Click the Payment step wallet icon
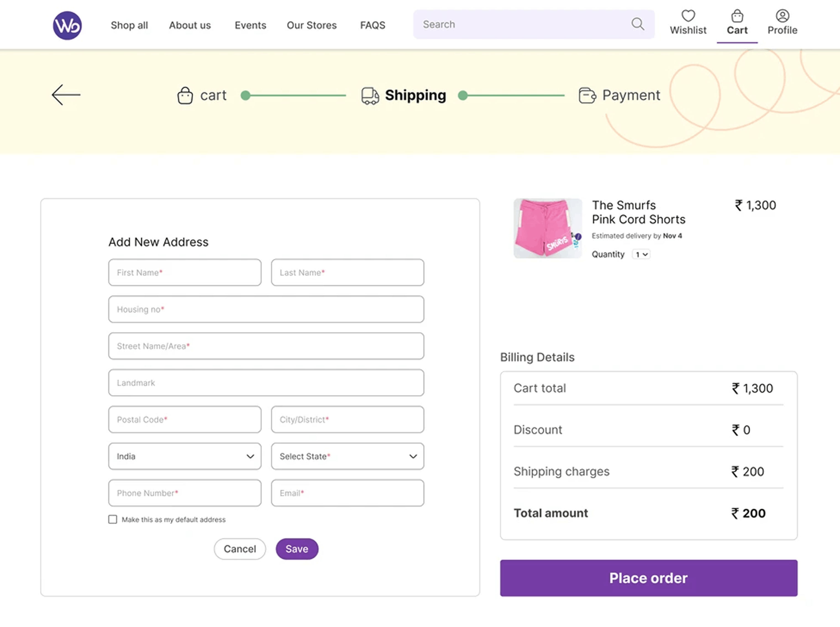Screen dimensions: 840x627 [587, 95]
